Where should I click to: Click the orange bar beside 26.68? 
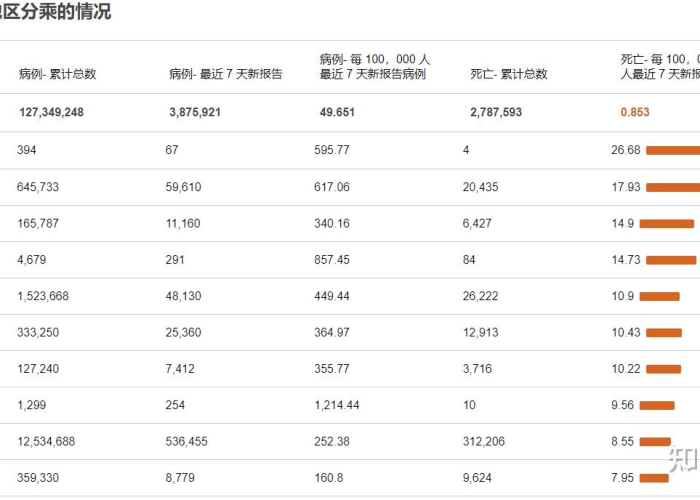(673, 150)
